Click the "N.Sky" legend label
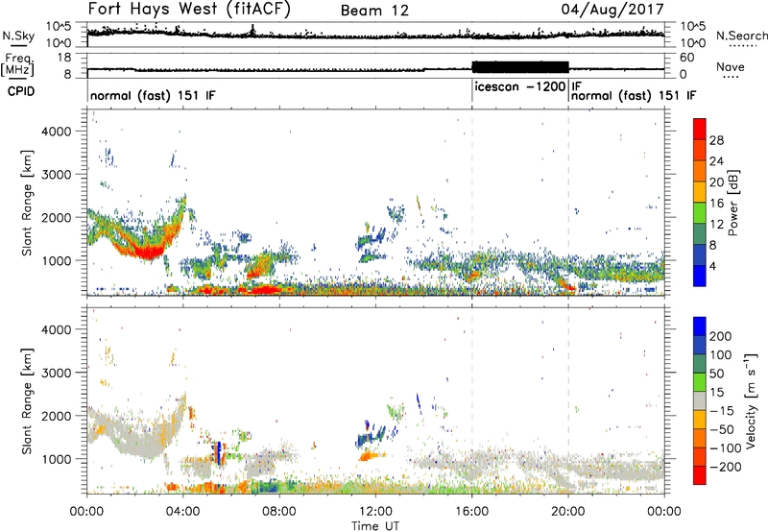 pos(18,36)
